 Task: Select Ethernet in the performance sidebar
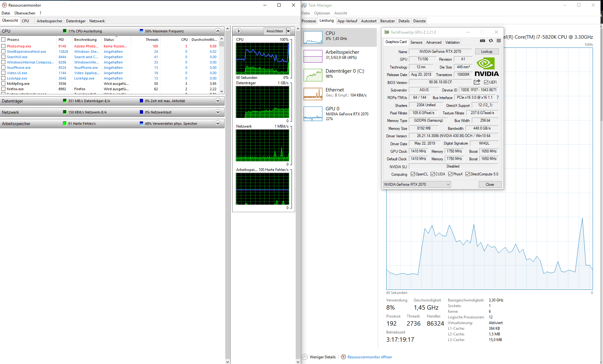(x=339, y=93)
